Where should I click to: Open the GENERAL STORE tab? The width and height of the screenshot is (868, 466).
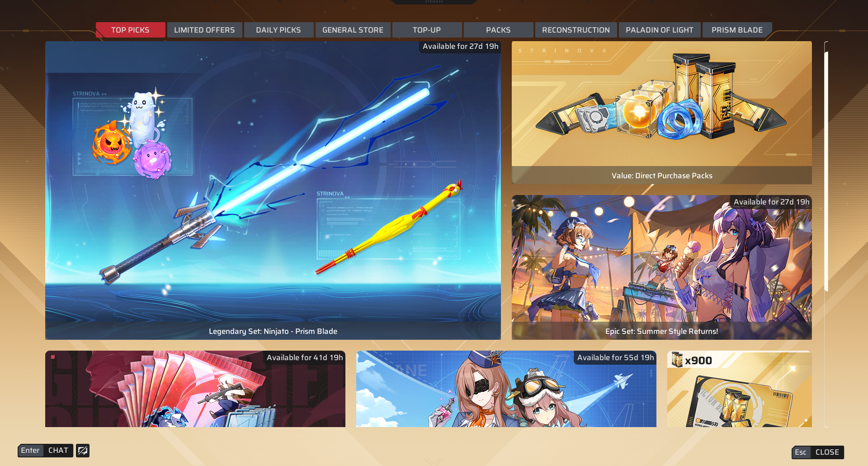coord(353,30)
